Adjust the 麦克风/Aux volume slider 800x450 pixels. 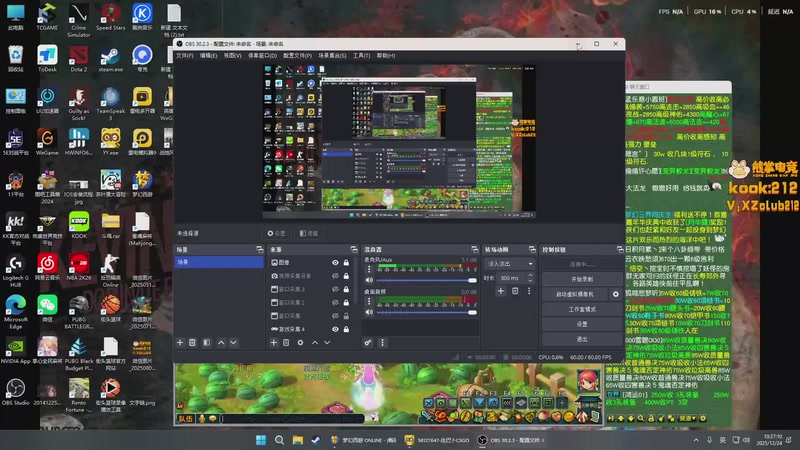pos(427,280)
